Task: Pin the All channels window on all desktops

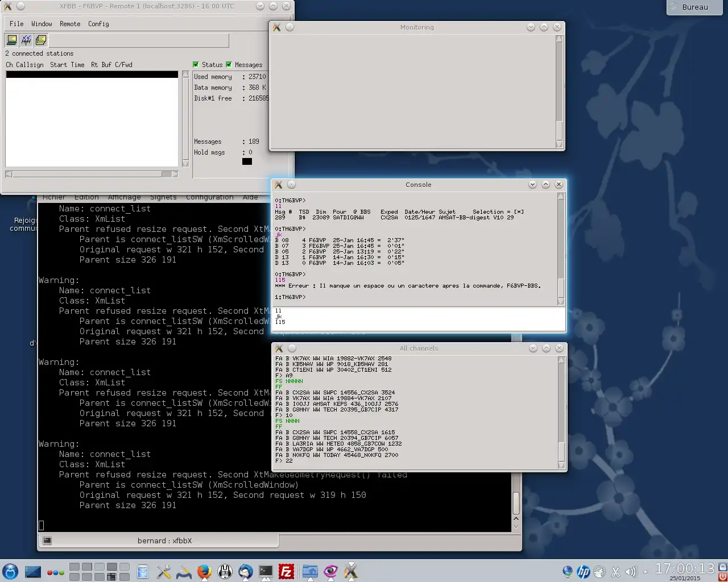Action: [292, 348]
